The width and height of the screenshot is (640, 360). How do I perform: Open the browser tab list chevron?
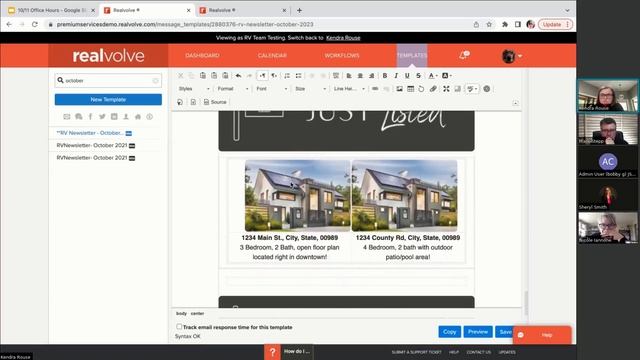click(x=567, y=10)
